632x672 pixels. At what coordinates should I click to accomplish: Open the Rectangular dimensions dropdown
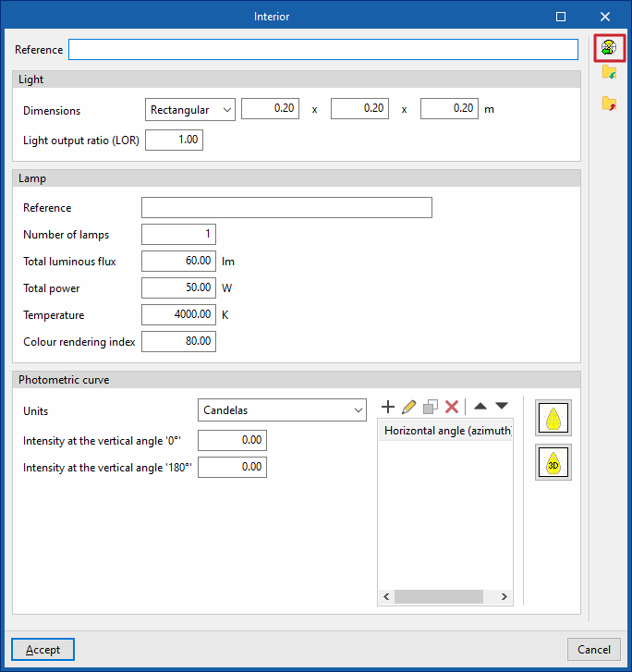190,110
